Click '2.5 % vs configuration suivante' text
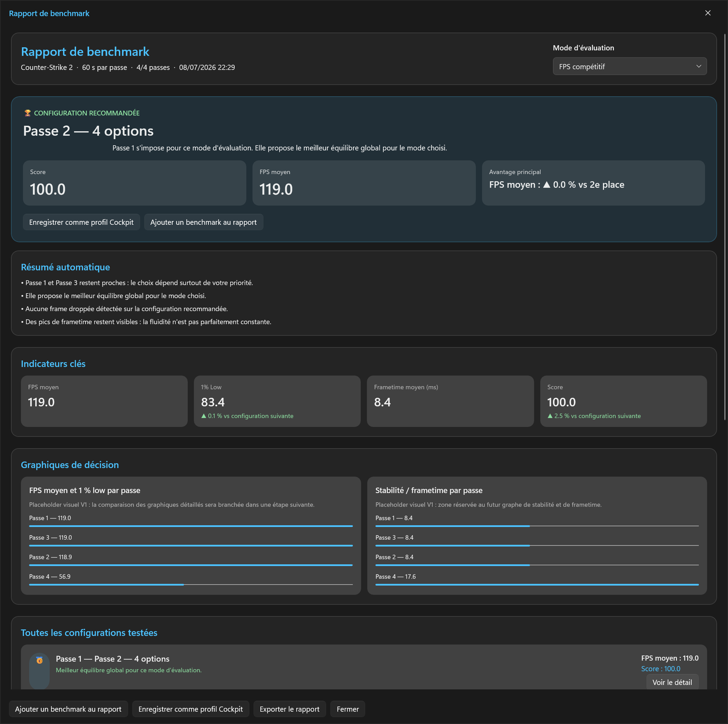 (x=597, y=416)
